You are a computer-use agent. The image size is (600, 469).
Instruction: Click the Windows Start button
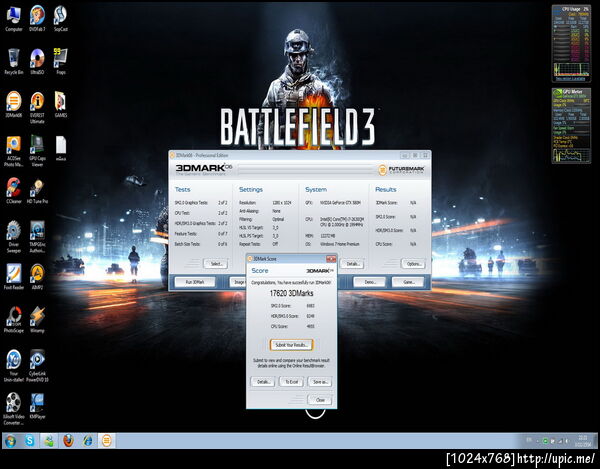tap(10, 441)
